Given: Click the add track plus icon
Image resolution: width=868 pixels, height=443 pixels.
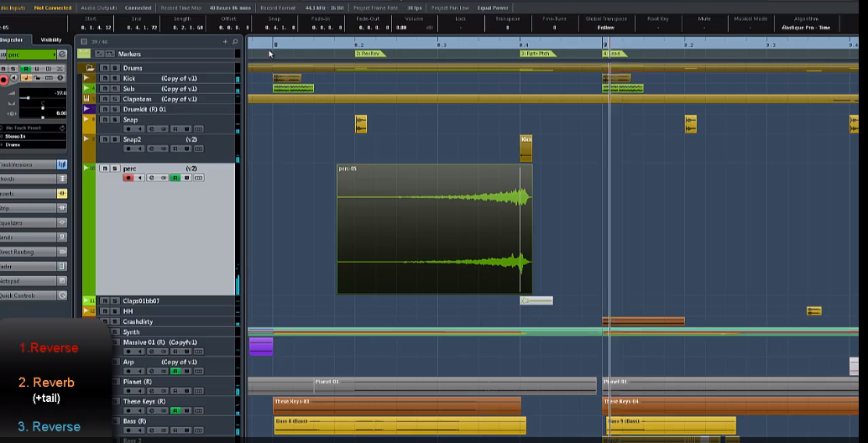Looking at the screenshot, I should tap(225, 41).
